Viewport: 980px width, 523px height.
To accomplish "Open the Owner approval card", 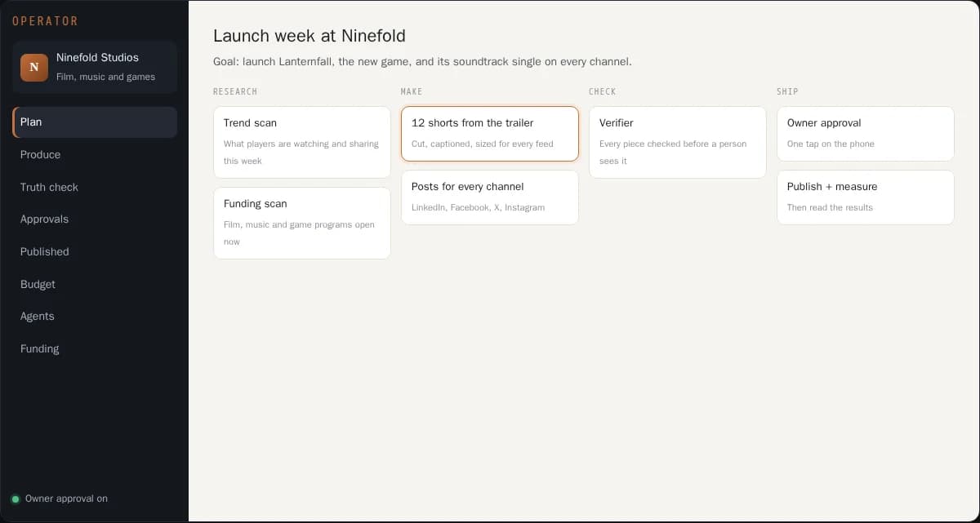I will click(x=866, y=134).
